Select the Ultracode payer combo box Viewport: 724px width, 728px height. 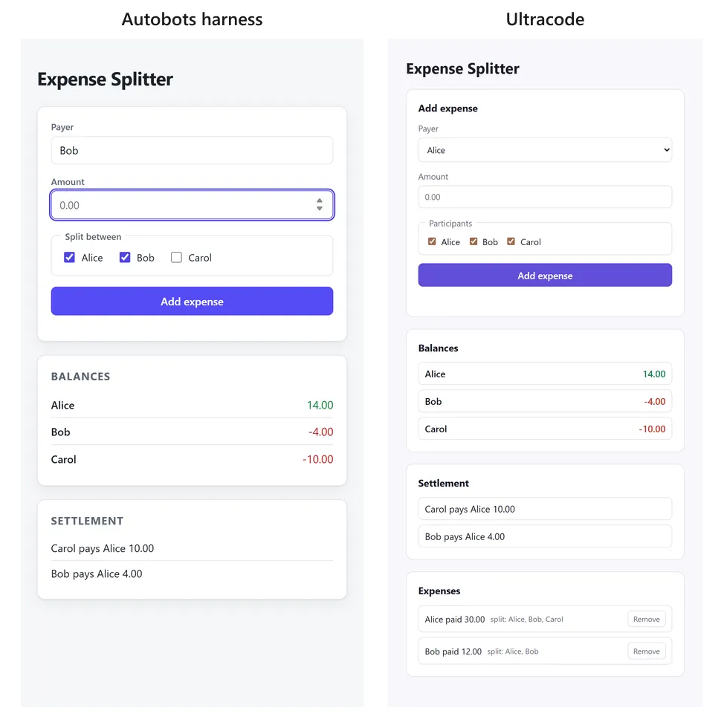(545, 150)
